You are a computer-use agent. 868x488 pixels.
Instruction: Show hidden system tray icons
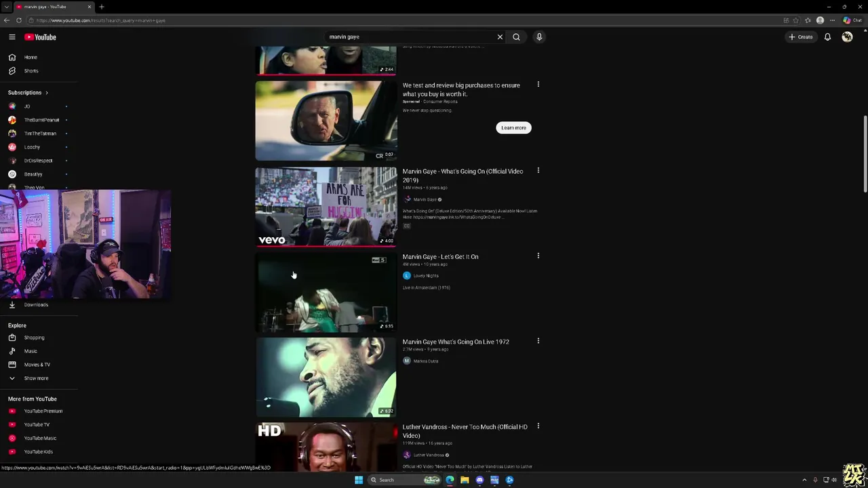point(804,480)
